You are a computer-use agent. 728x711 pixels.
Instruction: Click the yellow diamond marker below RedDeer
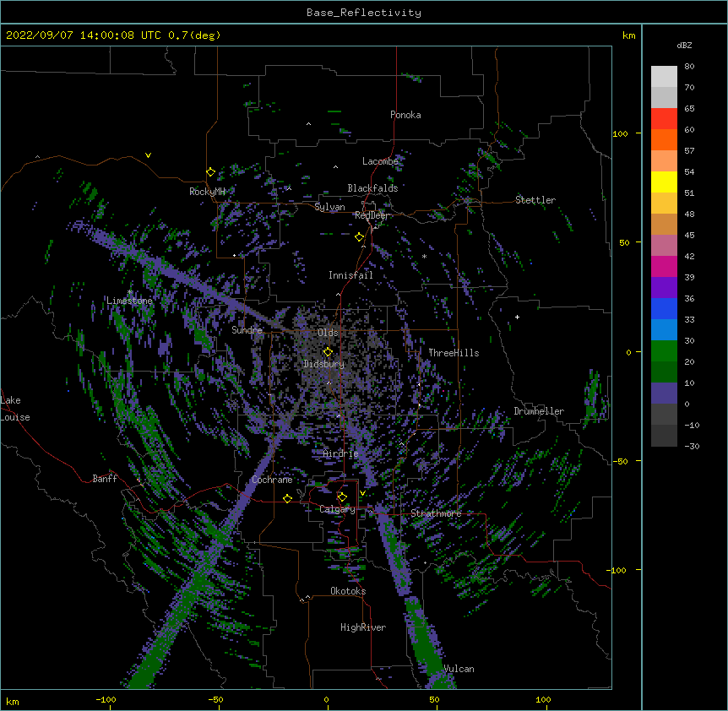(x=359, y=237)
